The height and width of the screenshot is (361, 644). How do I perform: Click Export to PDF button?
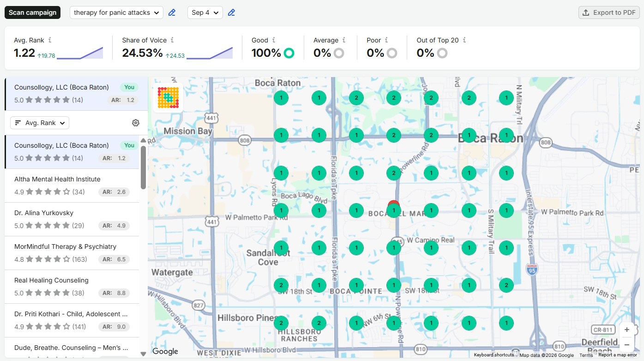point(609,12)
